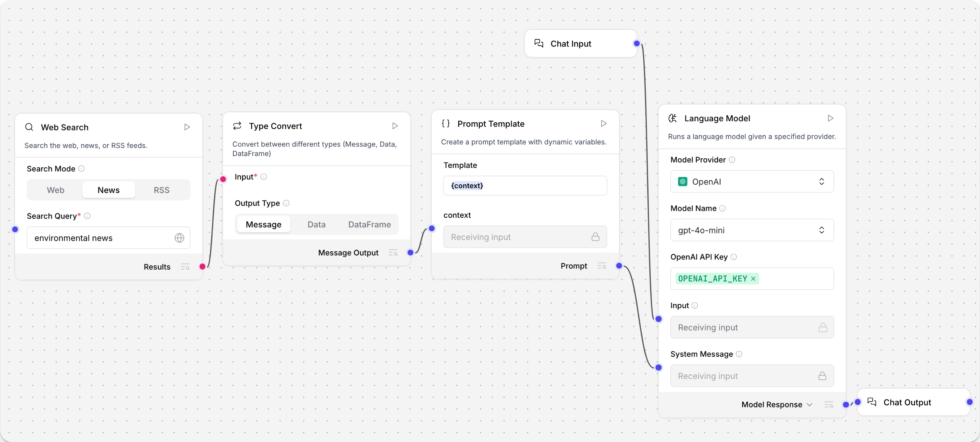Switch Search Mode to RSS
The height and width of the screenshot is (442, 980).
161,190
